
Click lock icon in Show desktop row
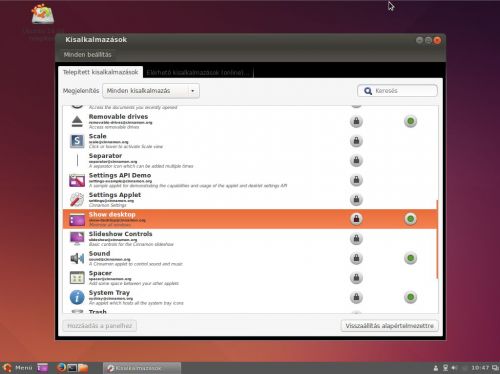pyautogui.click(x=356, y=219)
